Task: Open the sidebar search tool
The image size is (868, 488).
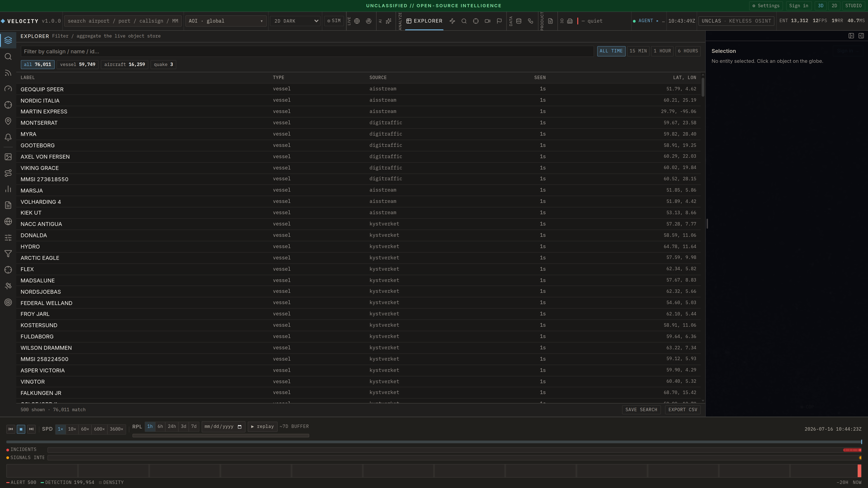Action: [x=8, y=56]
